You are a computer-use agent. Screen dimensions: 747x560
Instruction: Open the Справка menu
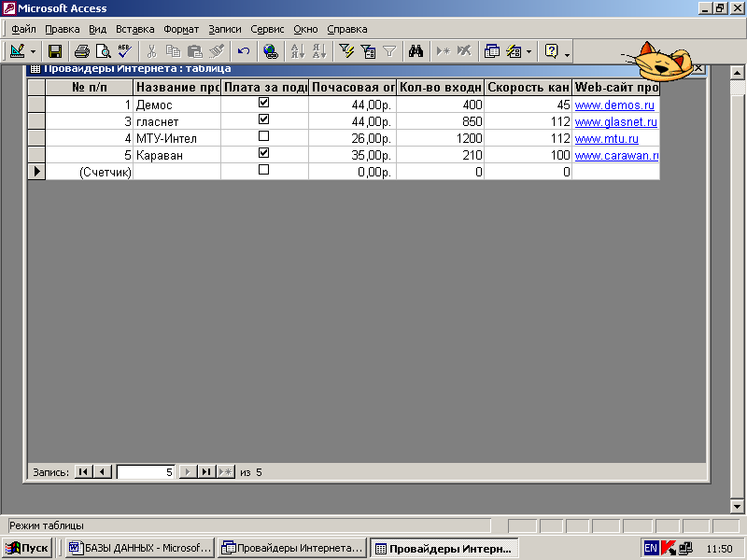tap(346, 30)
